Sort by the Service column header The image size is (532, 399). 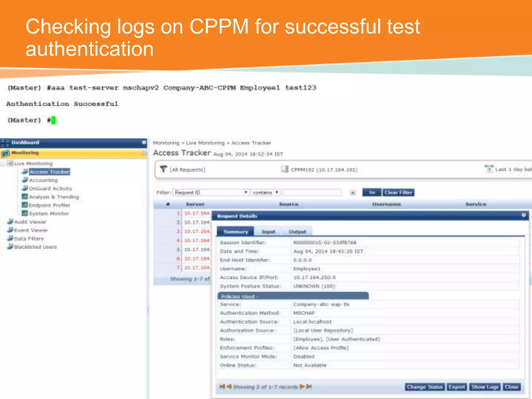pos(476,204)
